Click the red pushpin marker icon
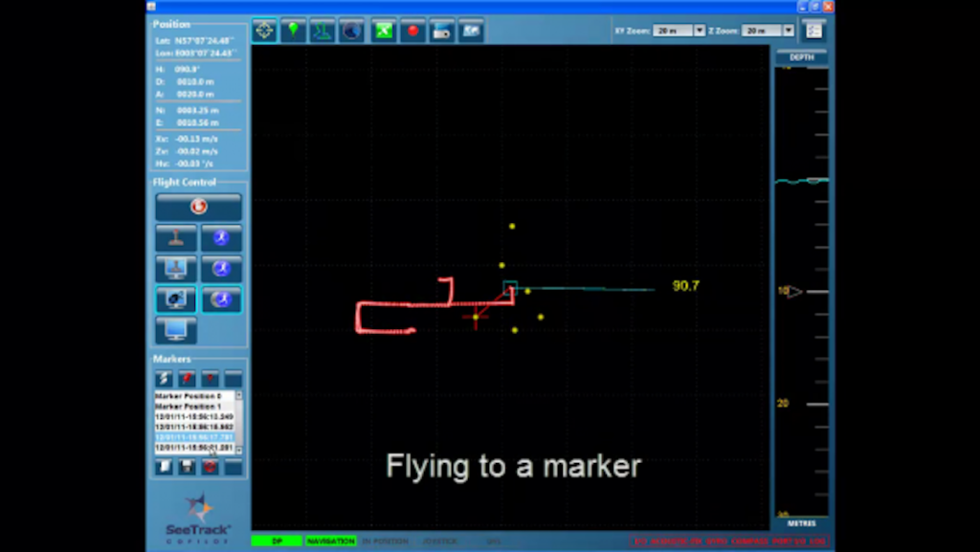The height and width of the screenshot is (552, 980). 187,379
